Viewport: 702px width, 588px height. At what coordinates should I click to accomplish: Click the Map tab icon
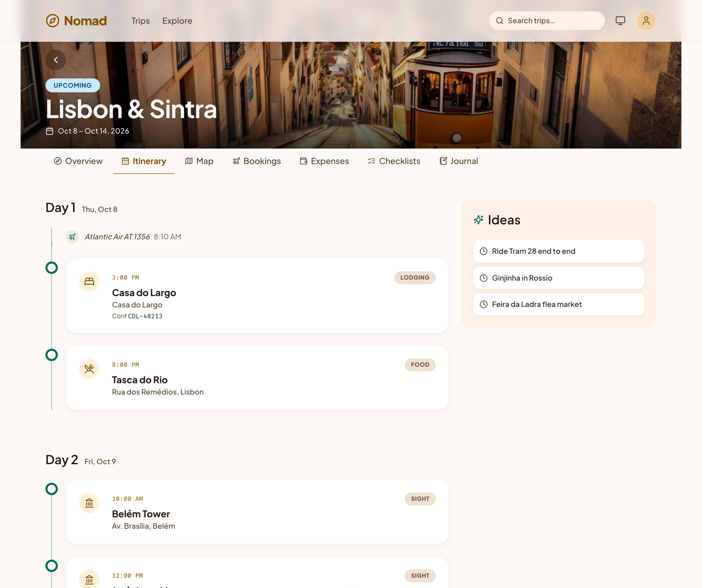click(x=189, y=161)
